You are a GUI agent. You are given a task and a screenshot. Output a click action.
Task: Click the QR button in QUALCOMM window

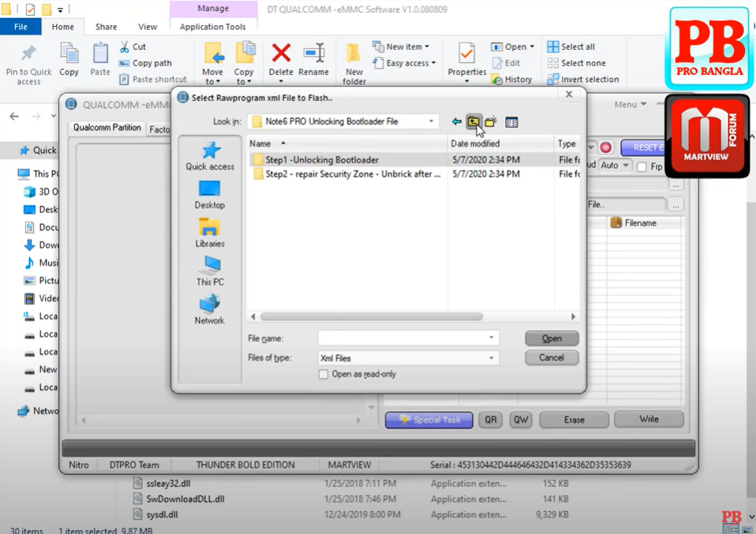[x=491, y=420]
